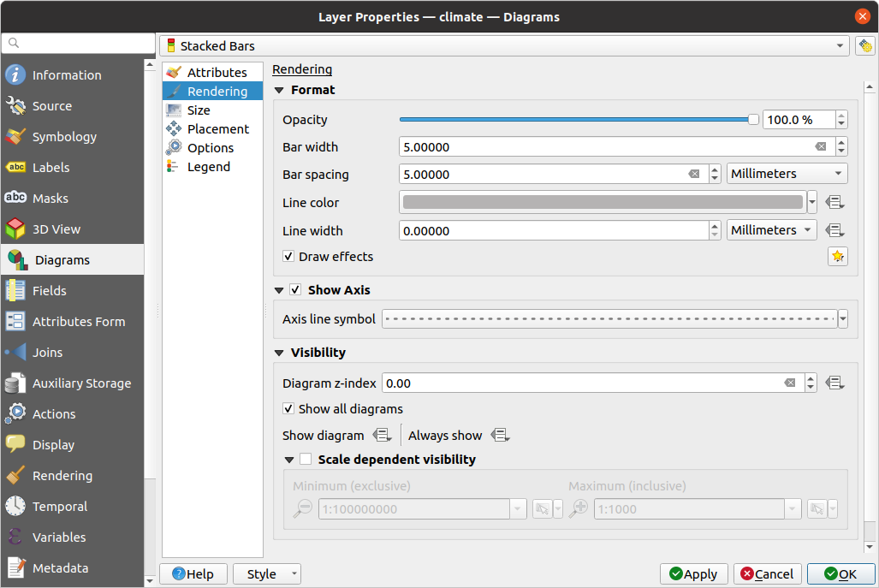The height and width of the screenshot is (588, 879).
Task: Open Help
Action: 193,573
